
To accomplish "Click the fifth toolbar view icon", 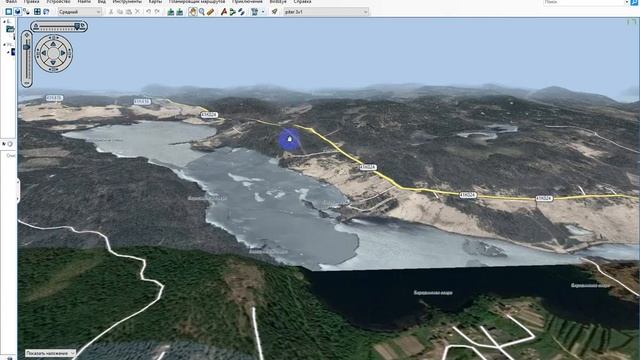I will tap(46, 12).
